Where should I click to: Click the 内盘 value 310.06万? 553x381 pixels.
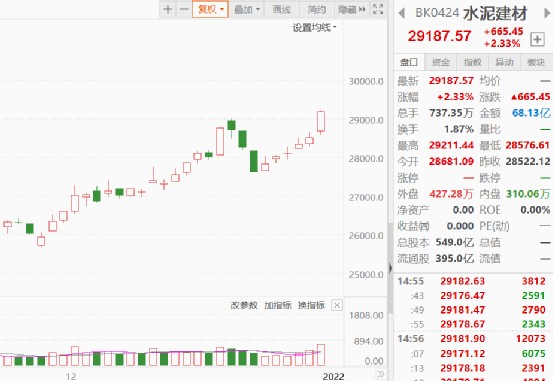tap(528, 194)
